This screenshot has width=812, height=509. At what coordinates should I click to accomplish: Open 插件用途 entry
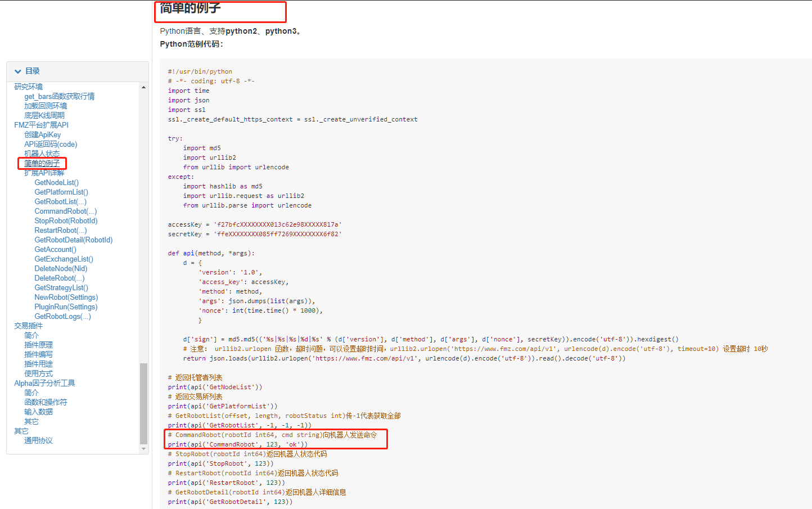(39, 364)
